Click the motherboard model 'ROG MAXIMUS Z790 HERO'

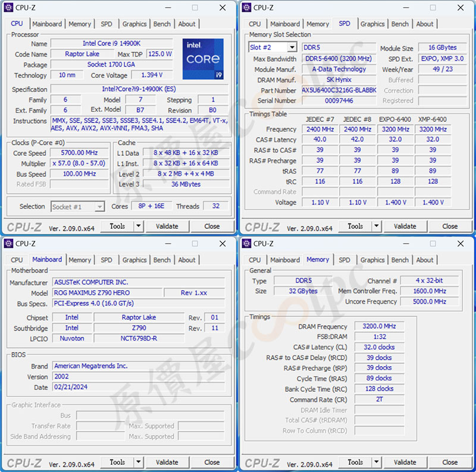[x=108, y=292]
